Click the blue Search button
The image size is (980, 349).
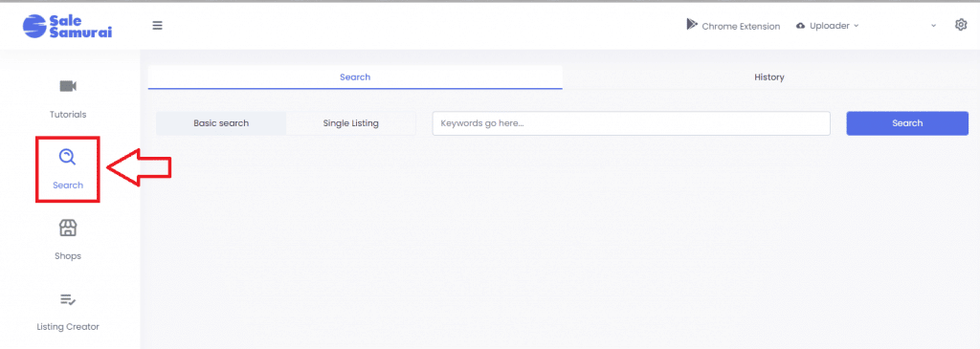pos(907,123)
